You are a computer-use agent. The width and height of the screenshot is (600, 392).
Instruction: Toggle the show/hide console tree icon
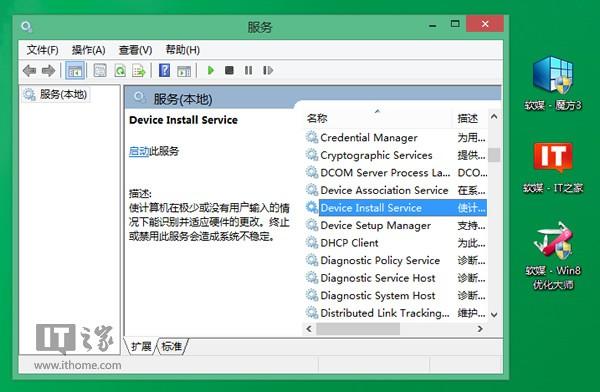point(75,71)
